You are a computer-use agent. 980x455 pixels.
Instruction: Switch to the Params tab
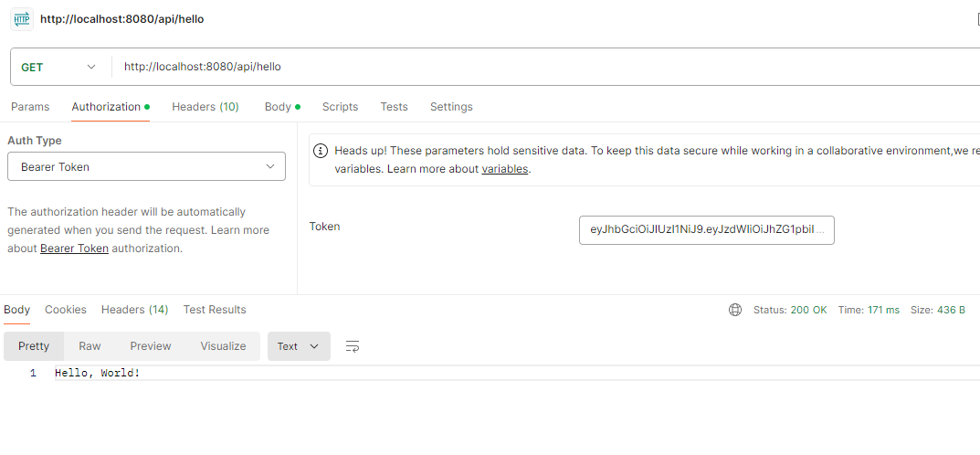click(30, 107)
